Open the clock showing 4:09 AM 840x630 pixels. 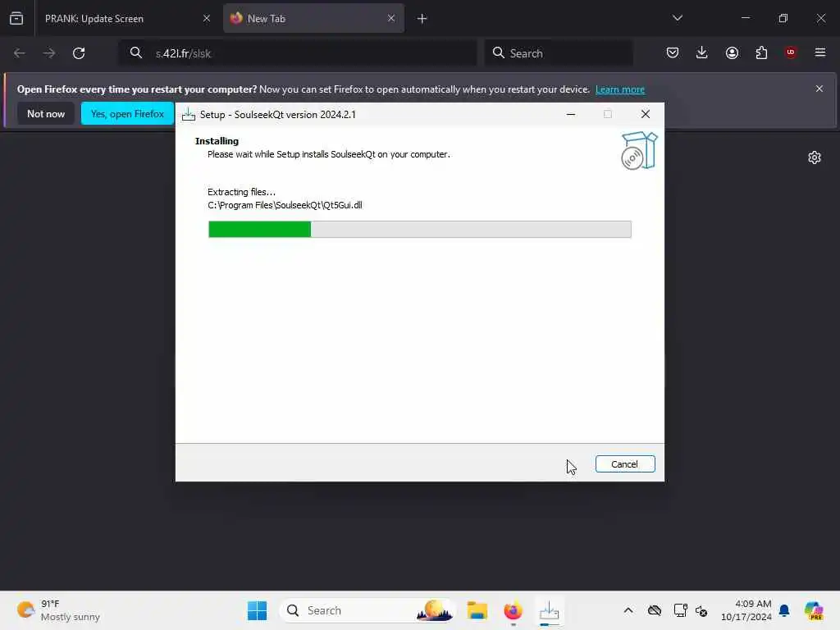pos(746,610)
